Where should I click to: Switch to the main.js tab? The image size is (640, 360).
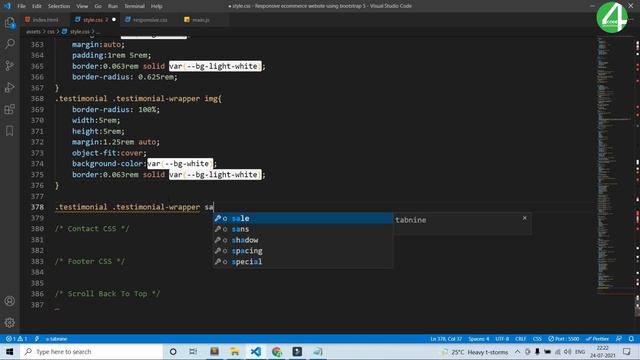pos(200,20)
